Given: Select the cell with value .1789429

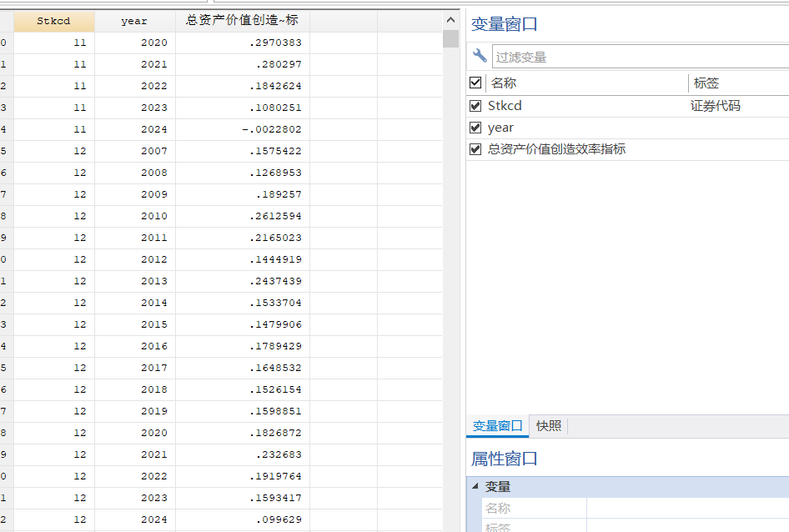Looking at the screenshot, I should click(x=243, y=346).
